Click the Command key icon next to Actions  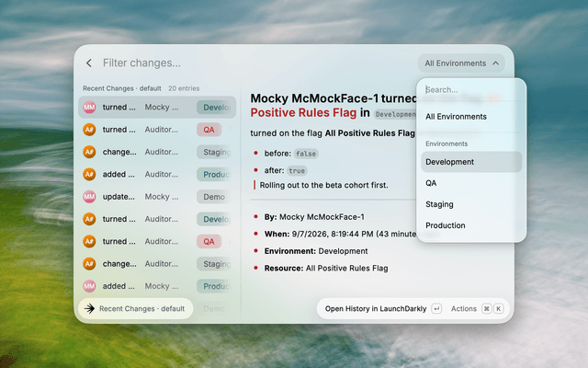[x=487, y=309]
